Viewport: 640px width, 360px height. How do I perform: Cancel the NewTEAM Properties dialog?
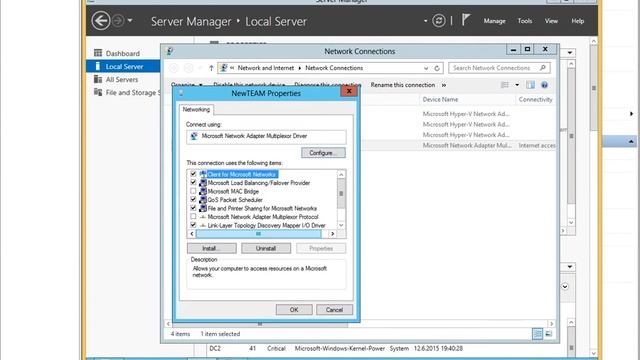334,310
